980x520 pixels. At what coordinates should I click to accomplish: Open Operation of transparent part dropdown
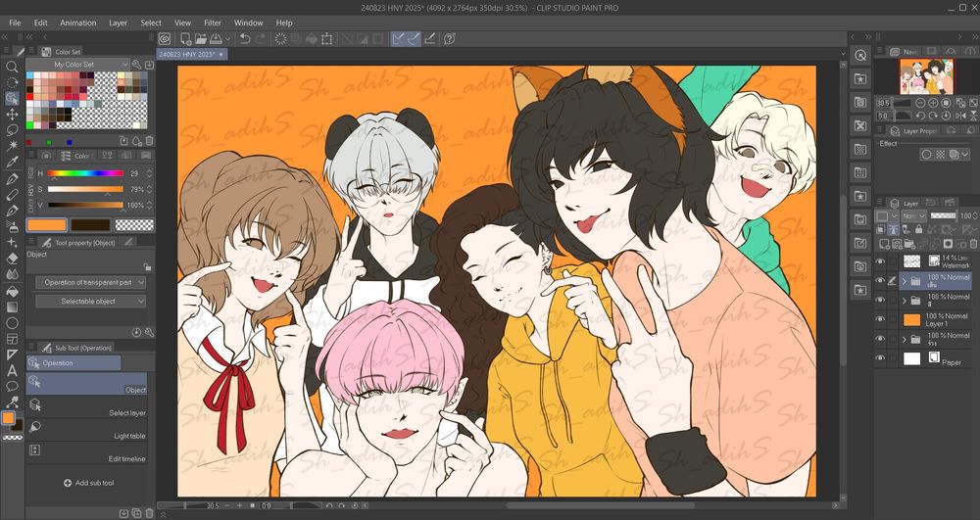tap(90, 282)
